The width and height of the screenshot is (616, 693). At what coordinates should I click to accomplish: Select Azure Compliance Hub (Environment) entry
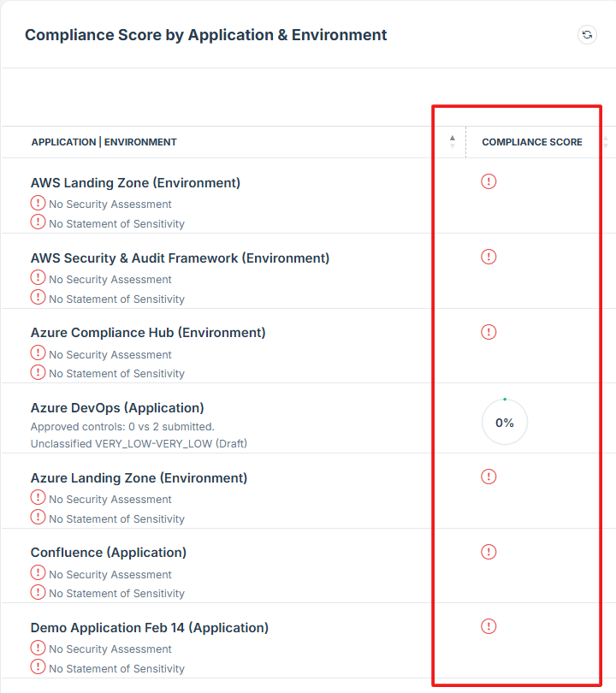pos(148,333)
